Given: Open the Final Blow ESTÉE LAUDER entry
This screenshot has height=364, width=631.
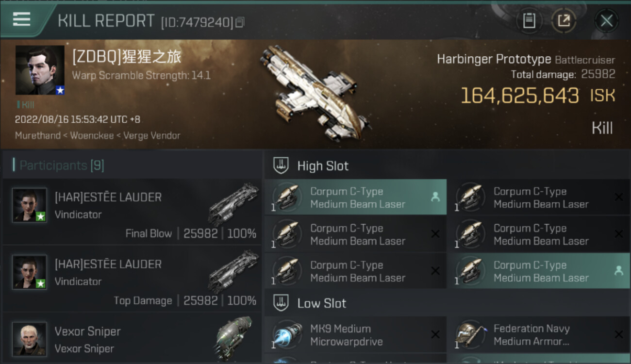Looking at the screenshot, I should click(132, 212).
